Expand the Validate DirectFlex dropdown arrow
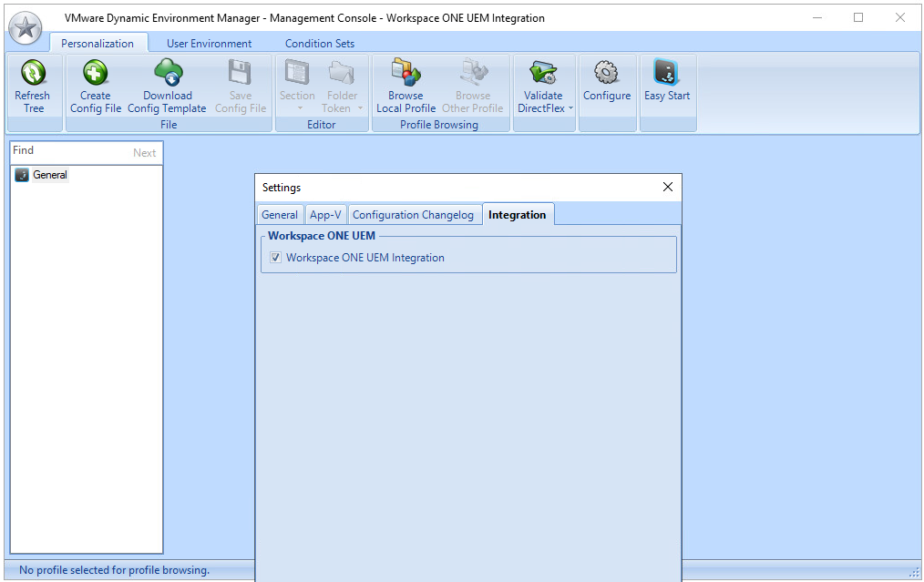Viewport: 924px width, 582px height. pos(570,108)
